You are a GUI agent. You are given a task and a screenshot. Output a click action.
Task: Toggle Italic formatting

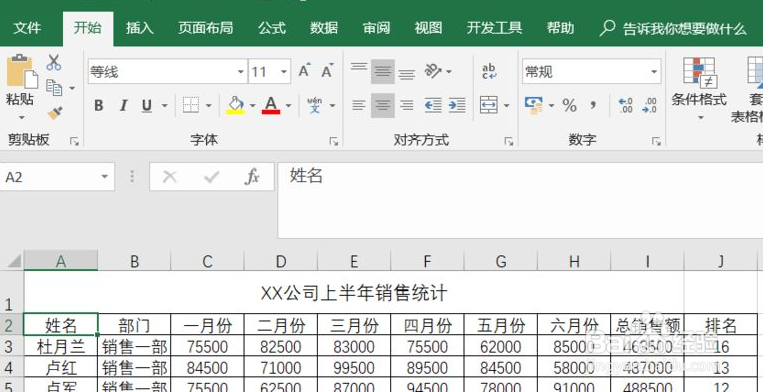(124, 105)
